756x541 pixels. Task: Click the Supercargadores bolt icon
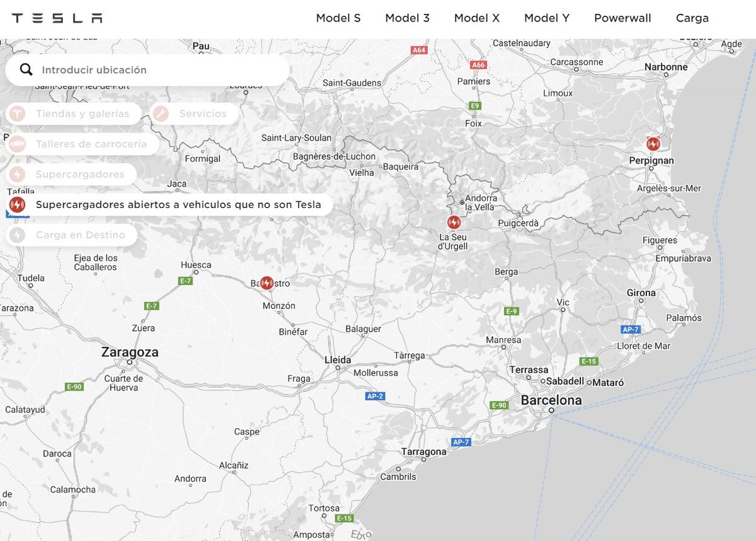(18, 174)
